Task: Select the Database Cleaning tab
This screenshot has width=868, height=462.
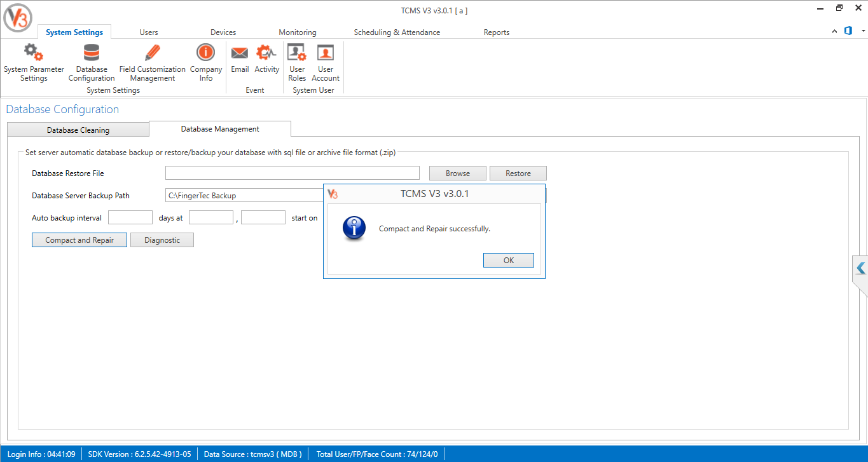Action: pos(78,130)
